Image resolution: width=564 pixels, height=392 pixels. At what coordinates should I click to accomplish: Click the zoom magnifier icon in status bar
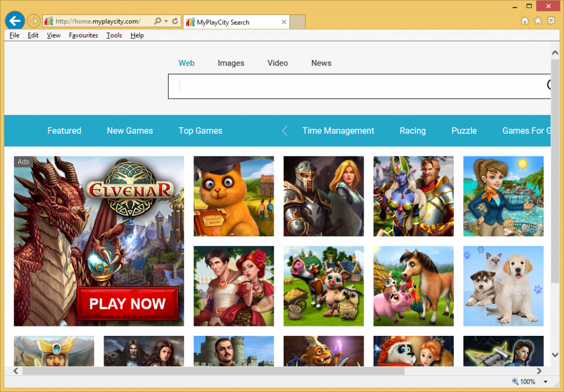click(515, 381)
